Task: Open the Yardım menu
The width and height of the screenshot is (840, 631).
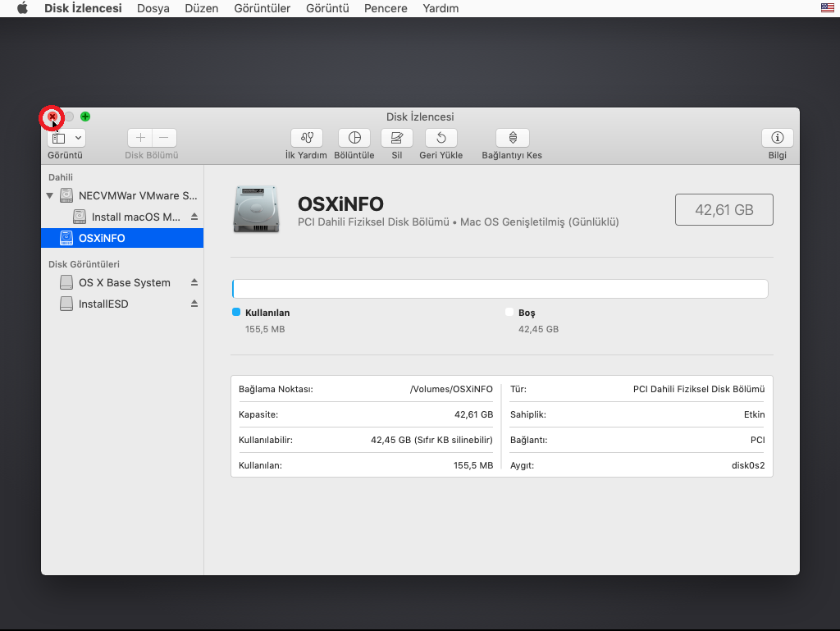Action: 441,8
